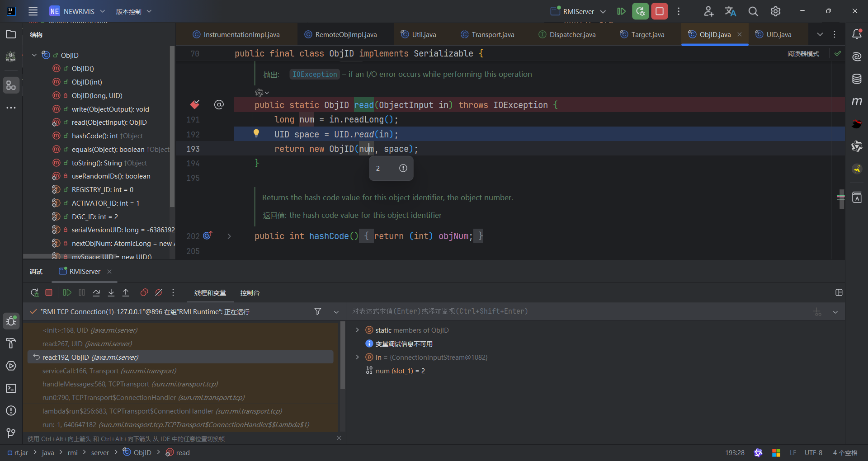Switch to Transport.java tab
Screen dimensions: 868x461
(487, 35)
